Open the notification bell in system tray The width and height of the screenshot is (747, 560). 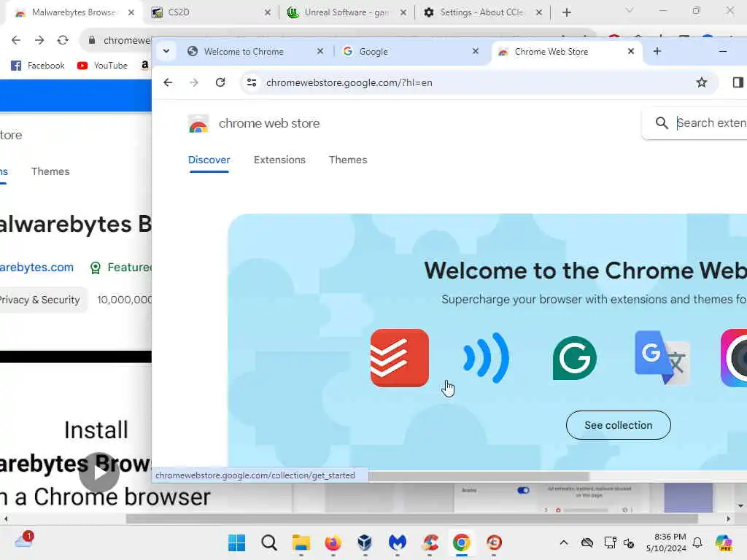pos(697,542)
